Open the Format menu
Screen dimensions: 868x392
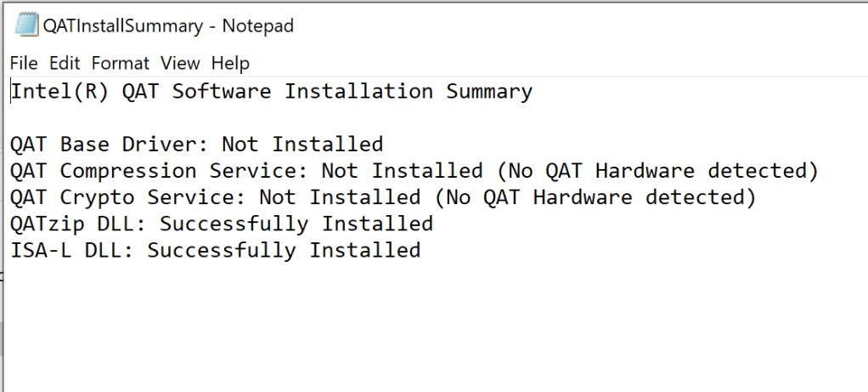point(120,63)
